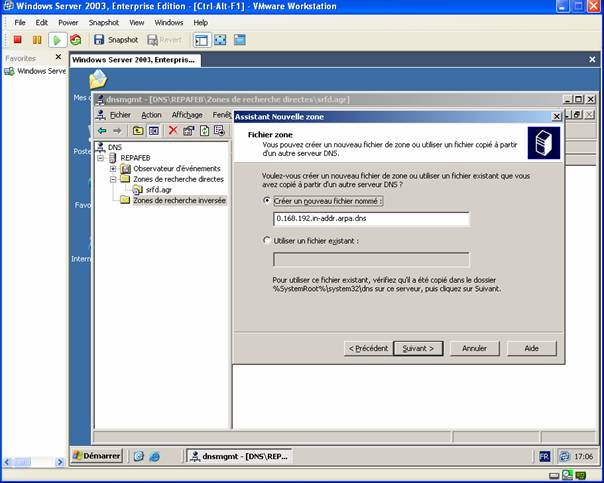The width and height of the screenshot is (604, 483).
Task: Click the VMware status bar network icon
Action: (581, 476)
